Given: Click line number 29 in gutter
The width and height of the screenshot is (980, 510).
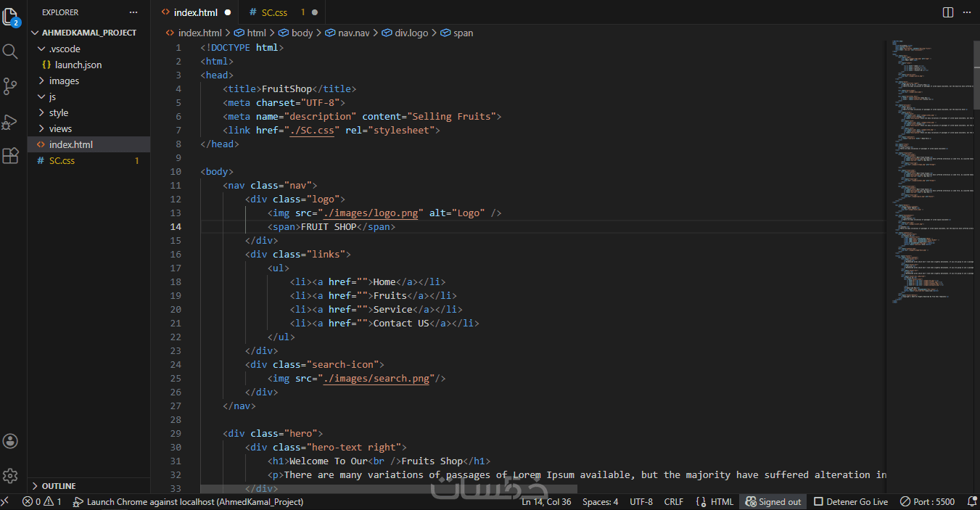Looking at the screenshot, I should click(176, 434).
